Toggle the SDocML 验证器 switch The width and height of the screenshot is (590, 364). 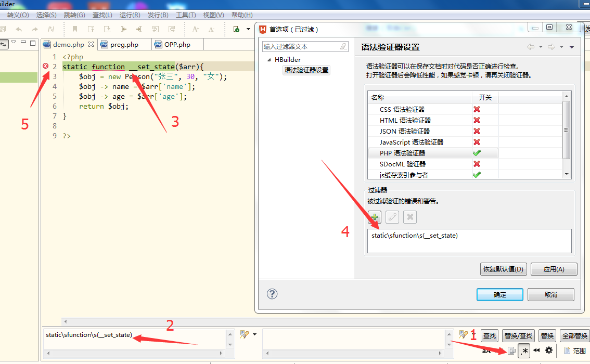click(477, 164)
